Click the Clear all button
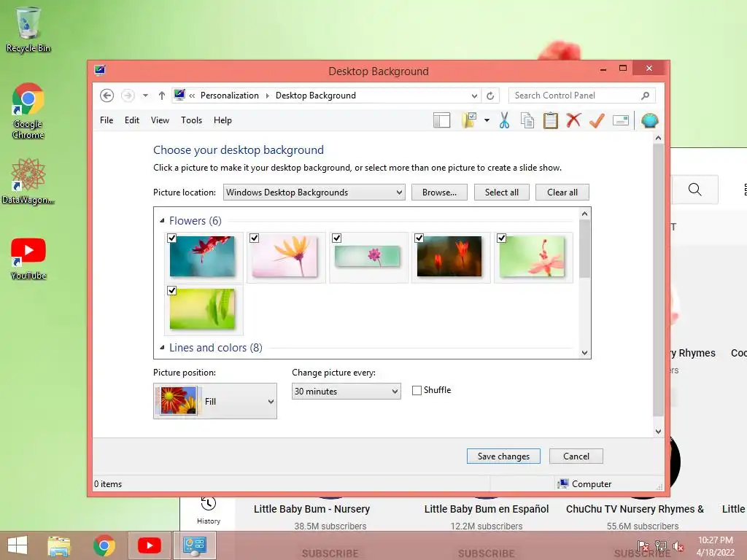Viewport: 747px width, 560px height. tap(562, 192)
